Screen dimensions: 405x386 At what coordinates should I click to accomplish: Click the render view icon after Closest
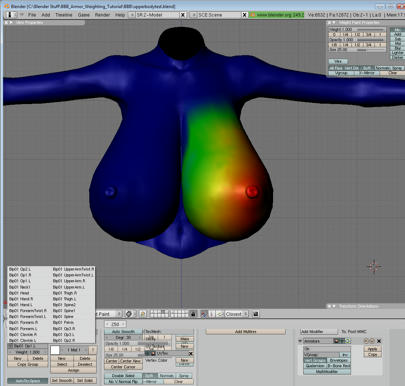click(x=256, y=314)
